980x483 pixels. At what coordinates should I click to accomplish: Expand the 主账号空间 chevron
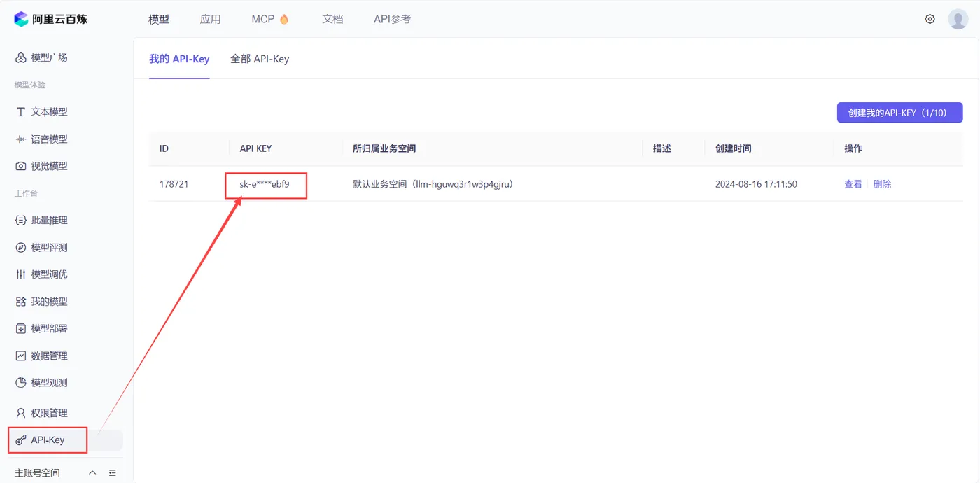point(92,473)
